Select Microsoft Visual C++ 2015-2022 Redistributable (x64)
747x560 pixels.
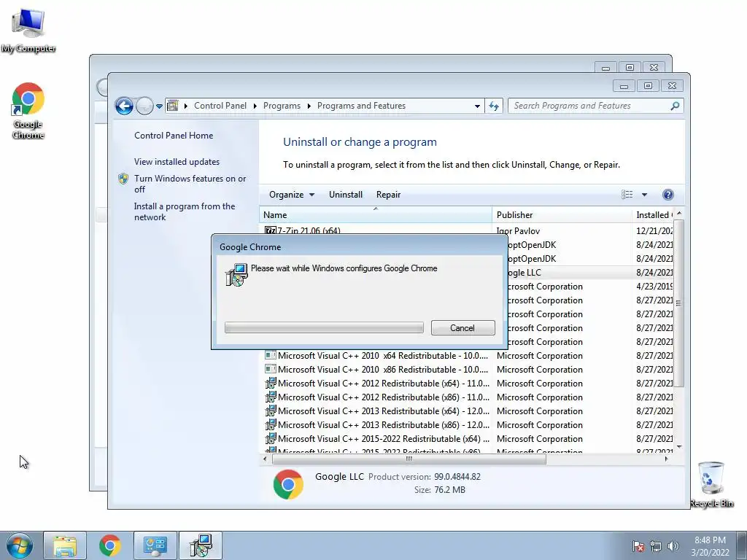pos(466,438)
